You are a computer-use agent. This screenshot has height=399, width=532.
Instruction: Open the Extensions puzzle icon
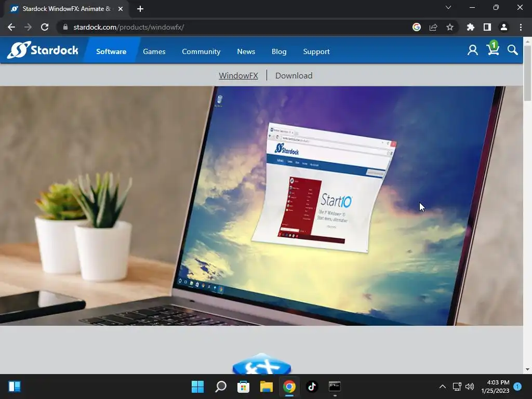[470, 27]
